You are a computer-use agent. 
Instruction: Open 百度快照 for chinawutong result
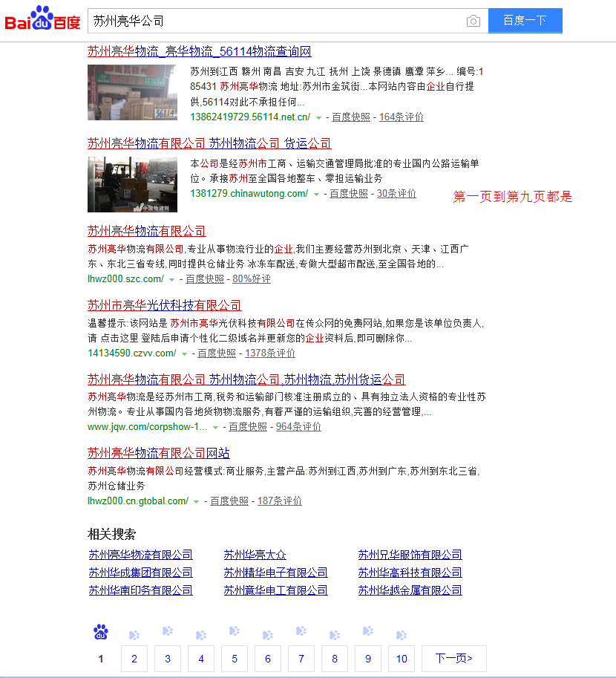(349, 194)
